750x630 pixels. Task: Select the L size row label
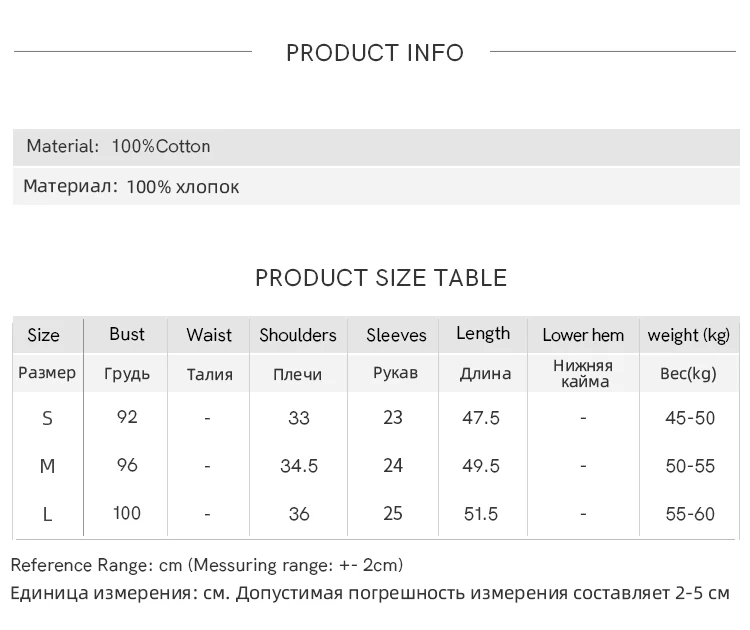tap(47, 514)
